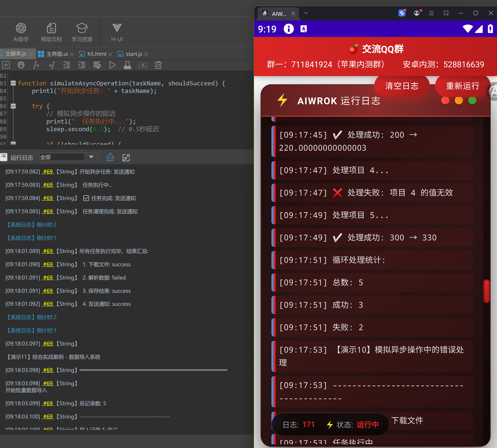Open #69 link on 总记录数: 5 row
The width and height of the screenshot is (497, 448).
[x=48, y=403]
